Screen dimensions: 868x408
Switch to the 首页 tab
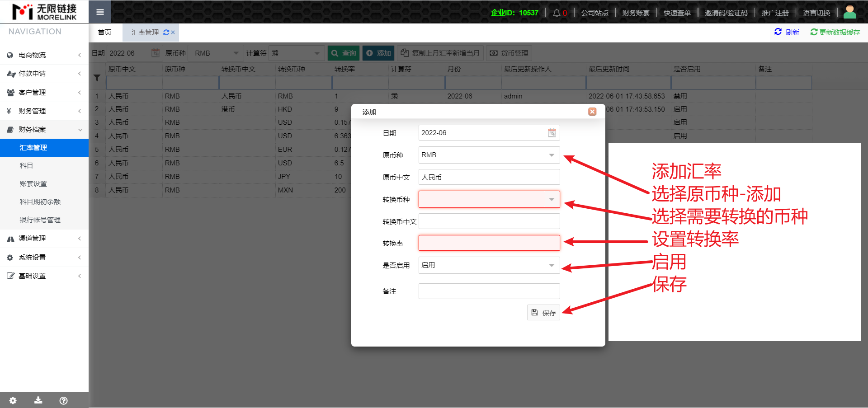[104, 33]
